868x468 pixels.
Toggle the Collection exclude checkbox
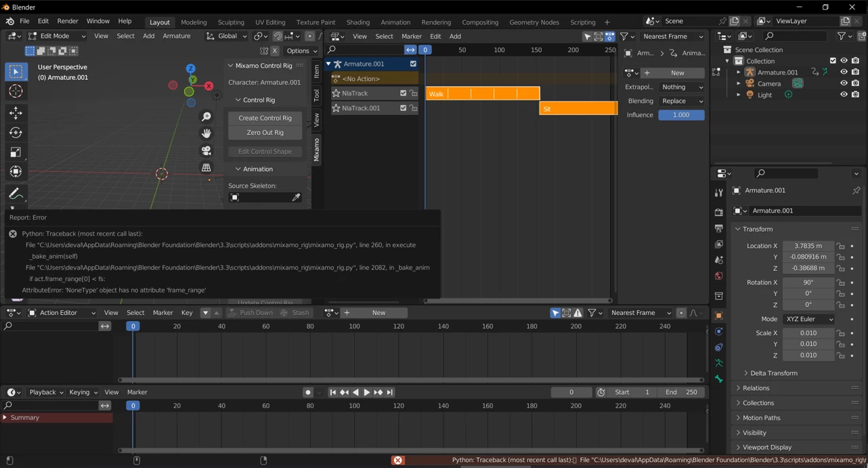point(833,61)
